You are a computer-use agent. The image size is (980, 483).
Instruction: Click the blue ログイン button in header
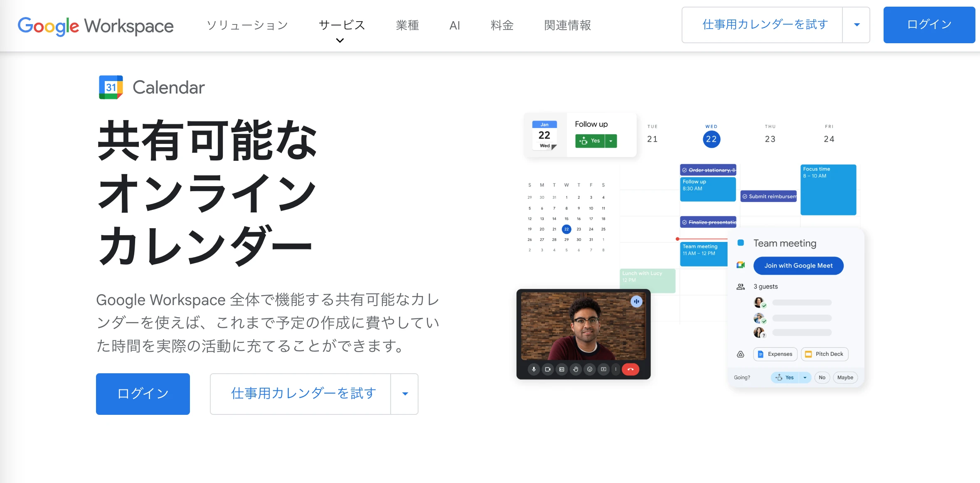[929, 25]
